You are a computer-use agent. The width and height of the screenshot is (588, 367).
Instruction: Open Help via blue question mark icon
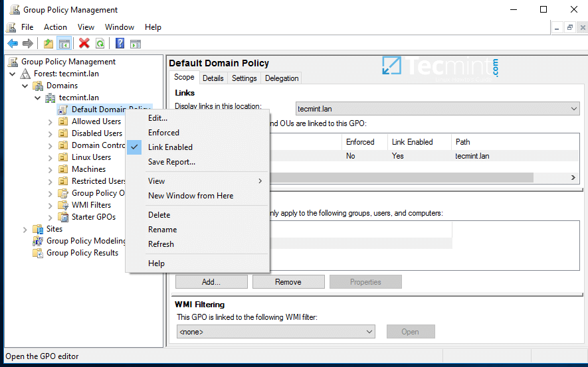pos(120,44)
